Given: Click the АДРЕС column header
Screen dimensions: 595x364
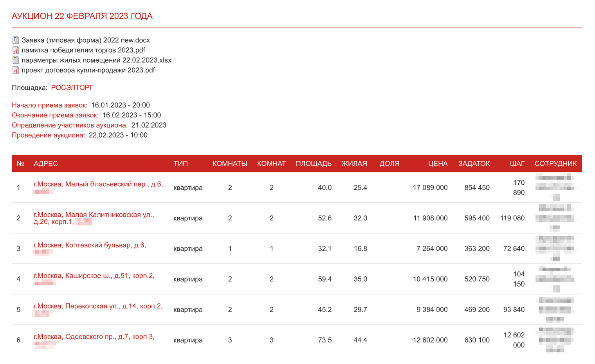Looking at the screenshot, I should 46,164.
